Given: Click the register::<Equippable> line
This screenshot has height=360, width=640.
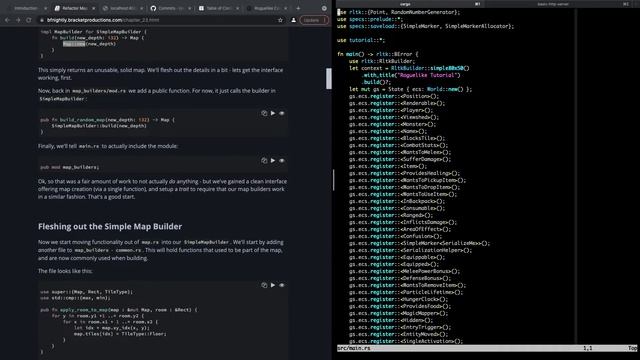Looking at the screenshot, I should point(397,257).
